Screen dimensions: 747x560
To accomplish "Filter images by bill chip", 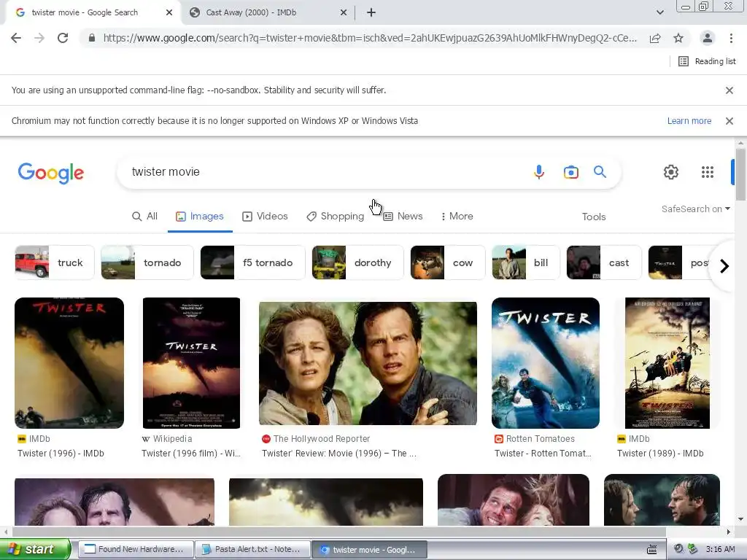I will [x=526, y=262].
